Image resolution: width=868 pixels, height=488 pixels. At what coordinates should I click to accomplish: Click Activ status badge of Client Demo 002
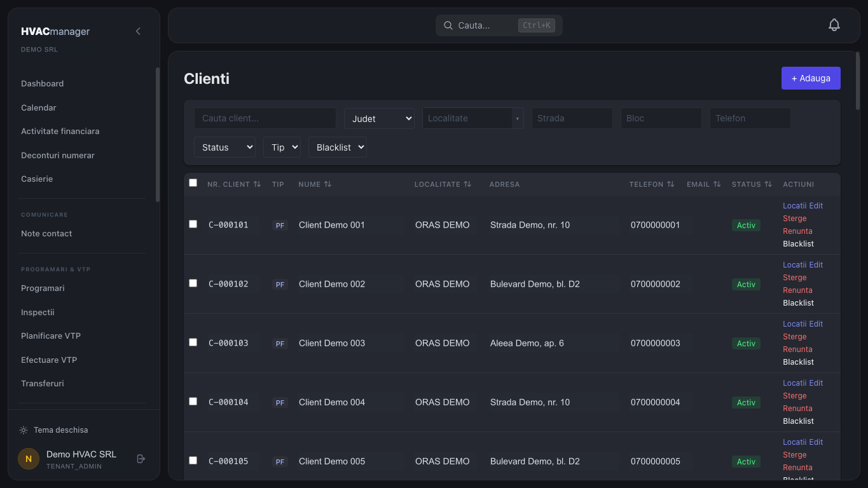click(x=747, y=285)
